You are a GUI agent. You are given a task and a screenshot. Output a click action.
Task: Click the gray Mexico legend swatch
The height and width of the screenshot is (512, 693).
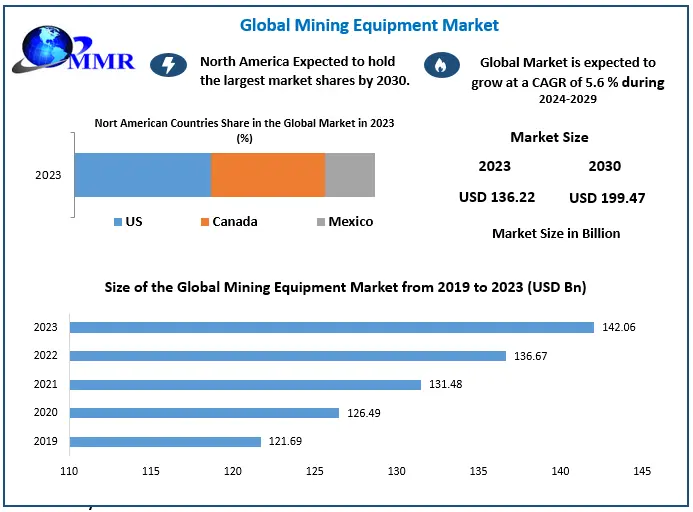pyautogui.click(x=320, y=222)
